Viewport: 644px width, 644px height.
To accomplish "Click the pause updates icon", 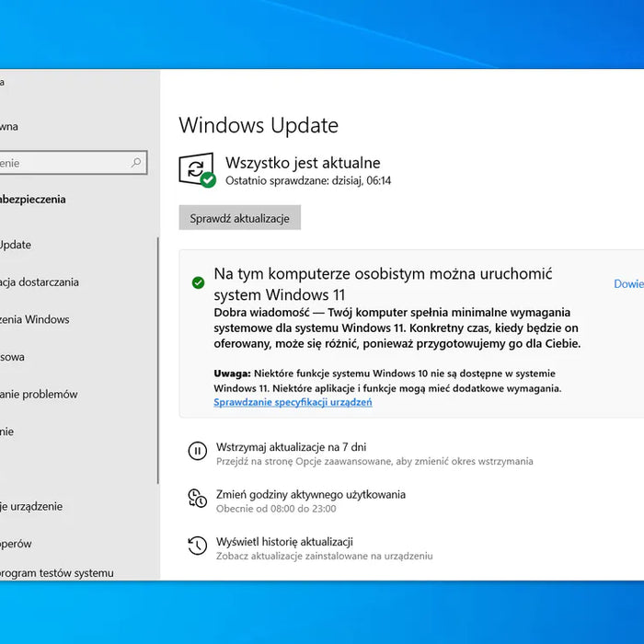I will [x=197, y=451].
